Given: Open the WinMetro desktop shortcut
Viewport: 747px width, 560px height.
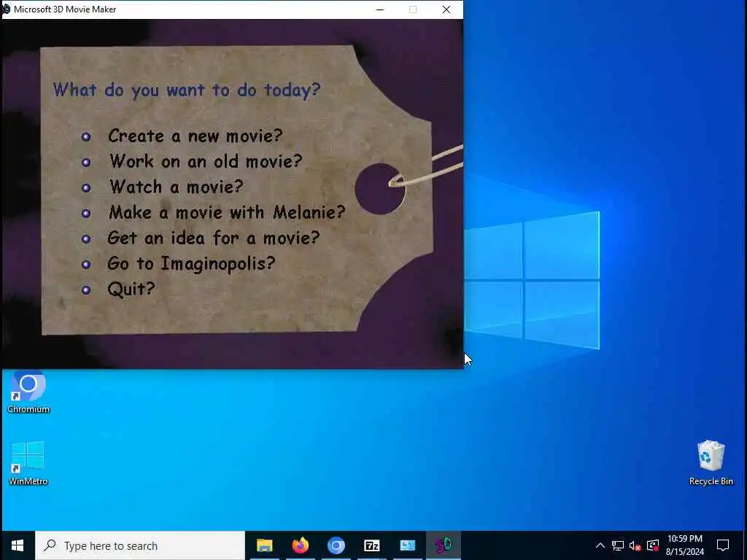Looking at the screenshot, I should click(x=28, y=463).
